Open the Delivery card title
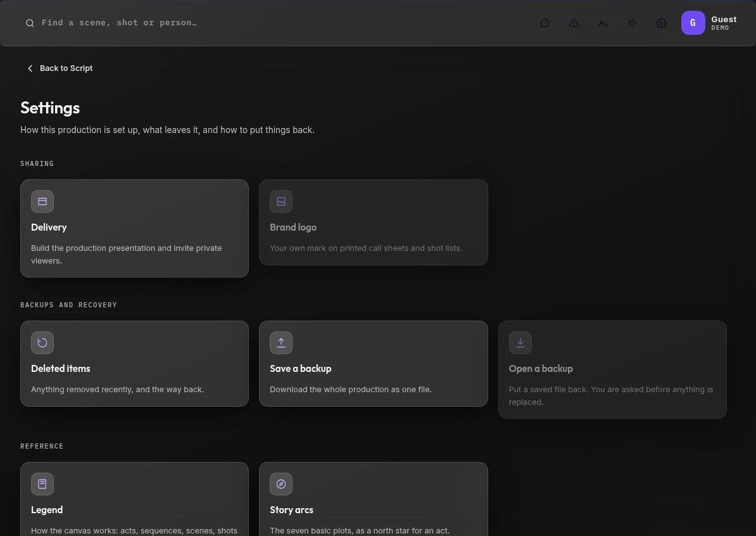The height and width of the screenshot is (536, 756). (x=49, y=227)
